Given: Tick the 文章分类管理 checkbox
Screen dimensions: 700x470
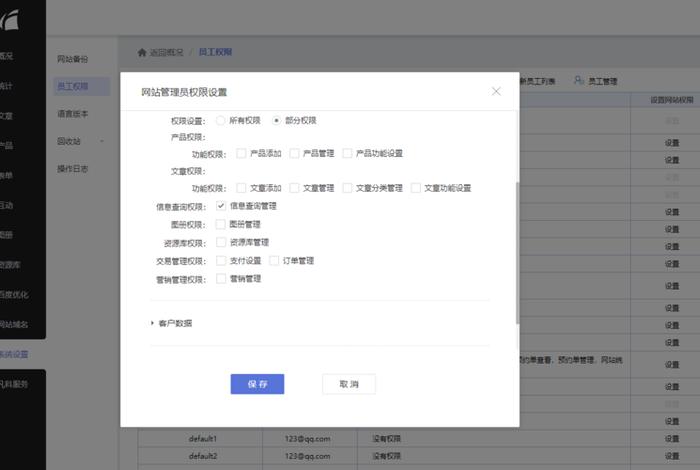Looking at the screenshot, I should [x=347, y=188].
